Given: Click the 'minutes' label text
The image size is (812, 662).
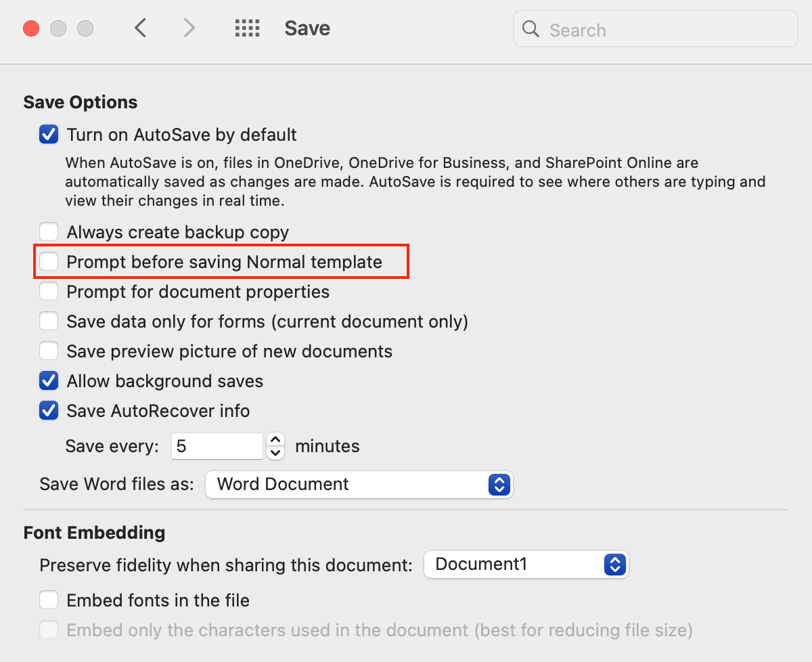Looking at the screenshot, I should click(328, 447).
